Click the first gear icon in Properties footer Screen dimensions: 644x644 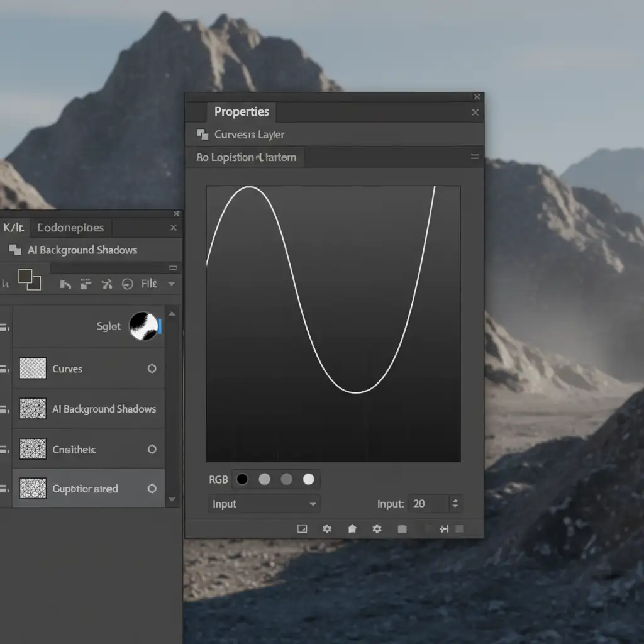point(327,529)
